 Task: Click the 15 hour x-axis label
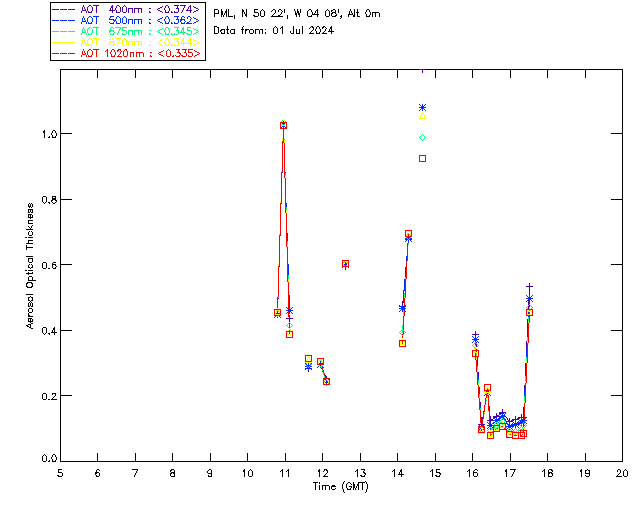coord(435,474)
